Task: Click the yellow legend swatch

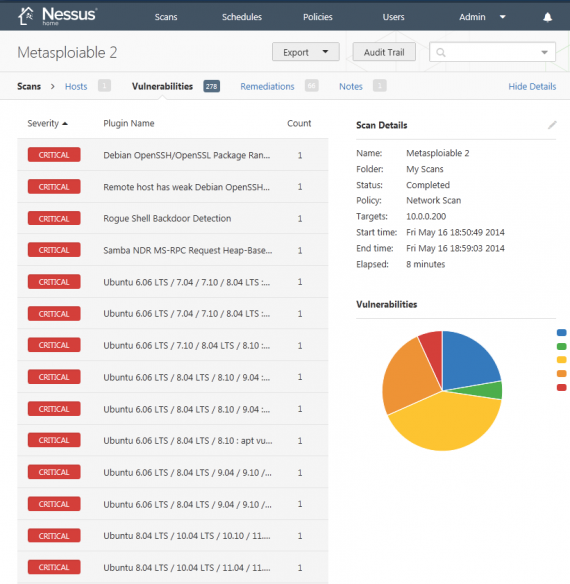Action: coord(561,360)
